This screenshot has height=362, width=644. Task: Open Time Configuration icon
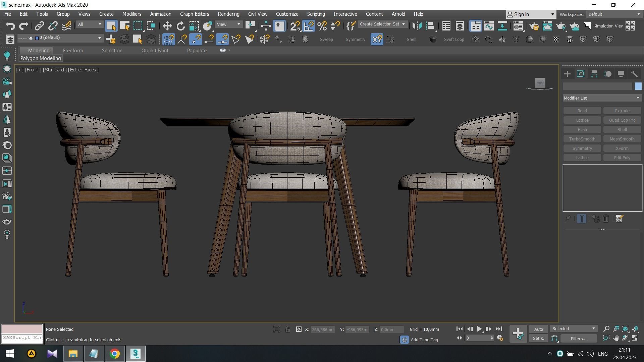pyautogui.click(x=500, y=338)
